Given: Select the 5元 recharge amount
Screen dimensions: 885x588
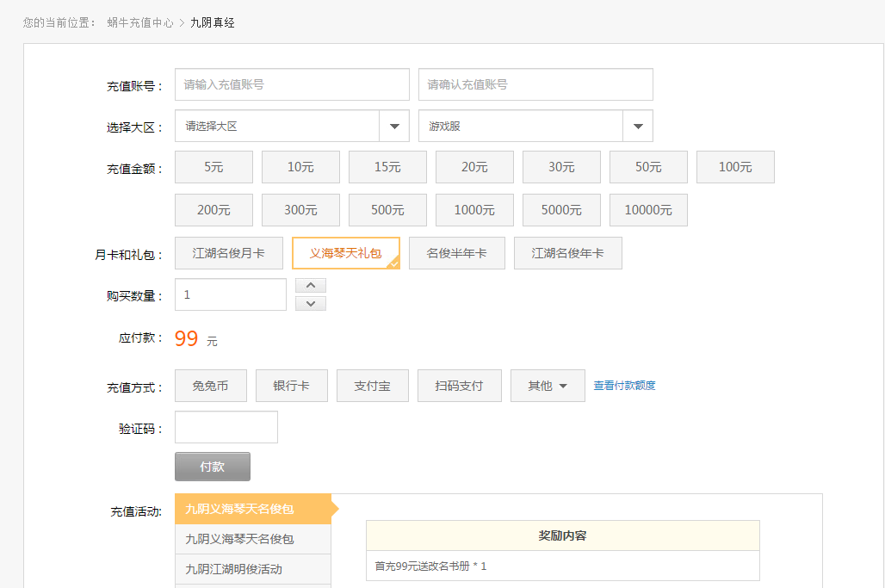Looking at the screenshot, I should click(214, 167).
